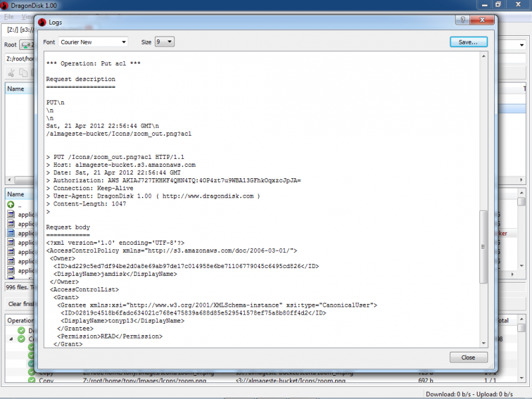Click the down arrow of the Logs text scrollbar
532x399 pixels.
click(x=483, y=343)
